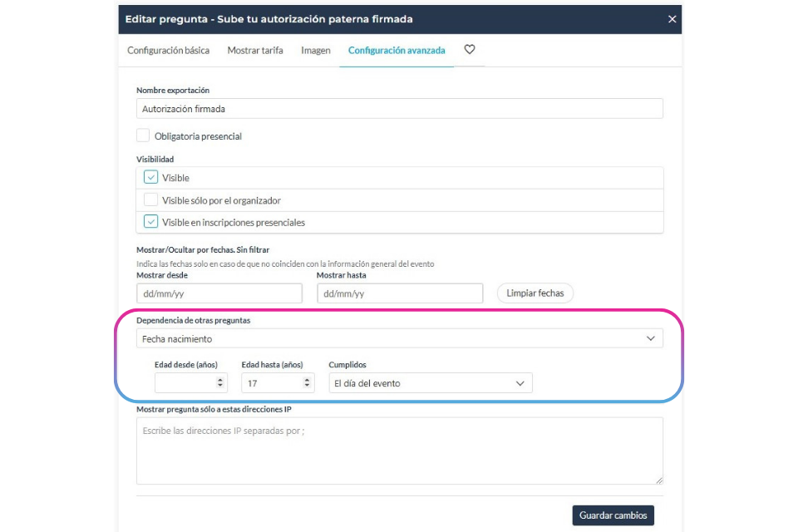Click the Nombre exportación text field
798x532 pixels.
(x=400, y=108)
